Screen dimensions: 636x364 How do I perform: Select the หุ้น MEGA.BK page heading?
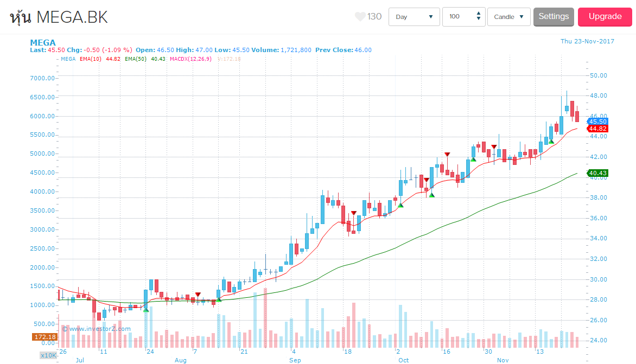point(59,17)
